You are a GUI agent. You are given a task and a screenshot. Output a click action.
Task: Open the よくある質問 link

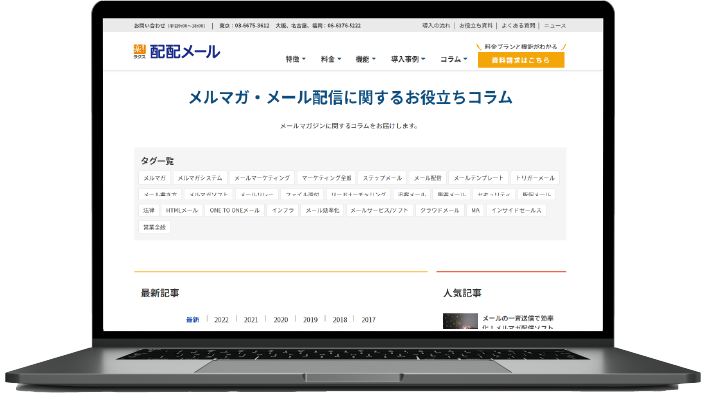(x=518, y=25)
